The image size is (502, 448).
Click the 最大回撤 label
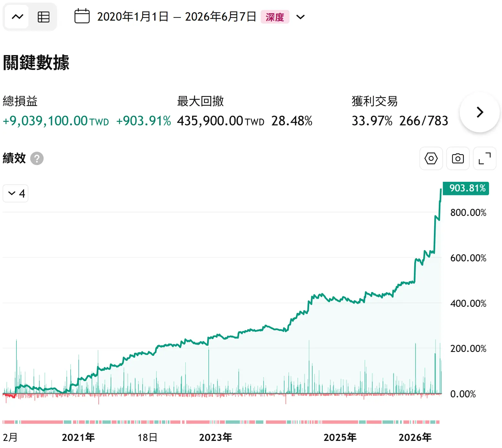200,101
